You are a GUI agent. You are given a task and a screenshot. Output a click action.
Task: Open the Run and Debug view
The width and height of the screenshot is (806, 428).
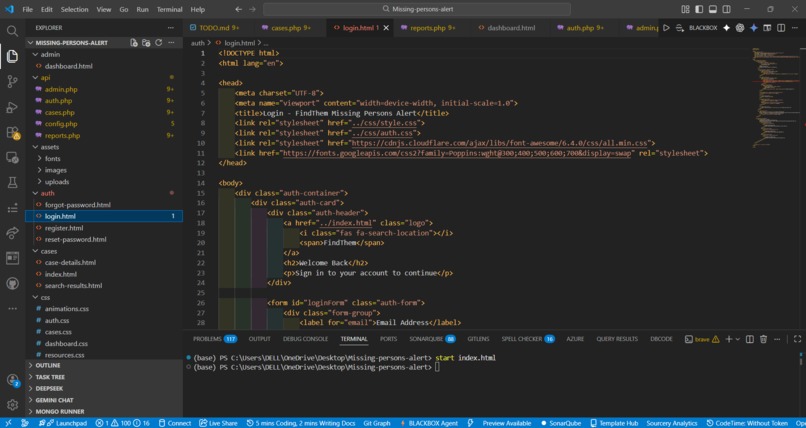point(12,107)
